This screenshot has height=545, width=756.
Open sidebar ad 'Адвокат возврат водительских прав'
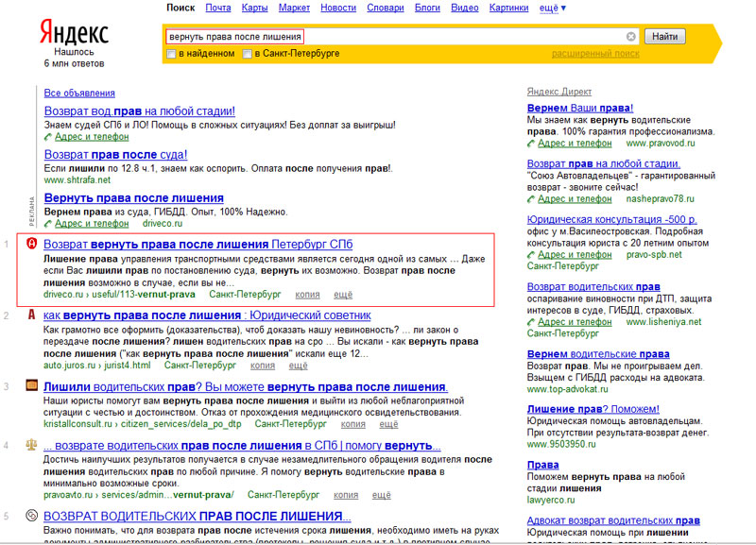pos(613,520)
